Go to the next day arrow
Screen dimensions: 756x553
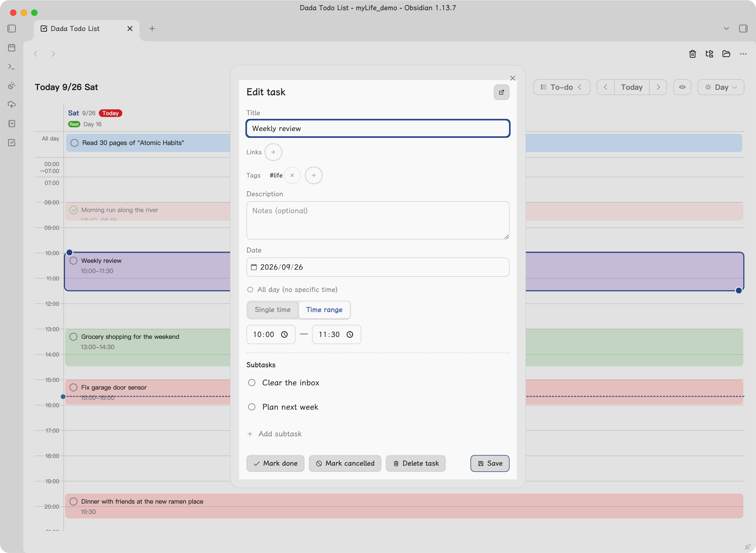point(658,87)
